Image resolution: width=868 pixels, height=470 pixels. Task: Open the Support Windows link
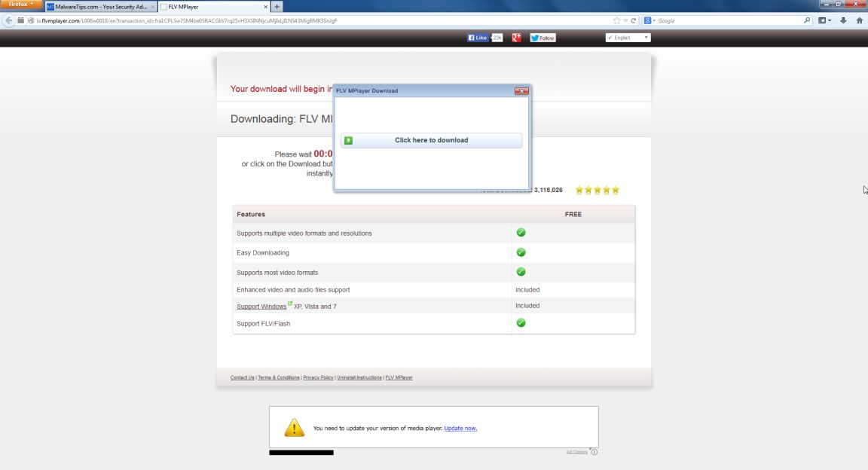pos(261,307)
